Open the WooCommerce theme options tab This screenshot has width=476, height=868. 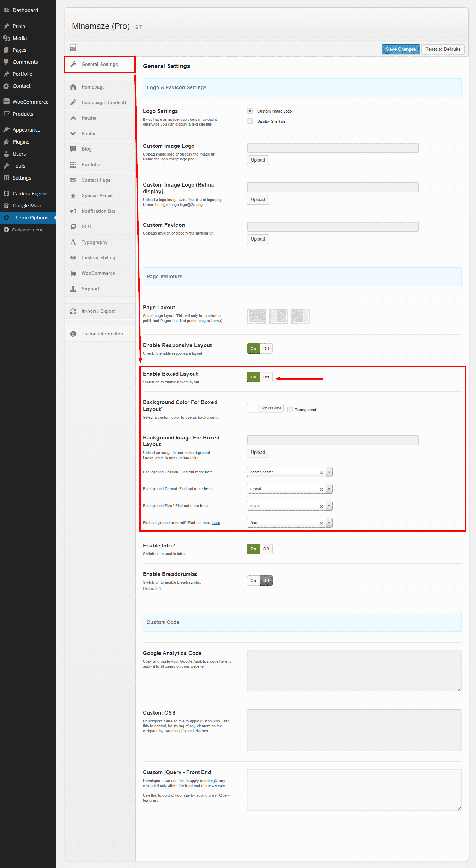point(100,273)
